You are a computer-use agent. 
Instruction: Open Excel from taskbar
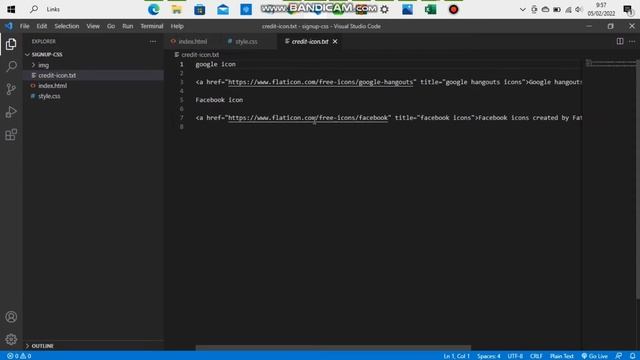[430, 9]
